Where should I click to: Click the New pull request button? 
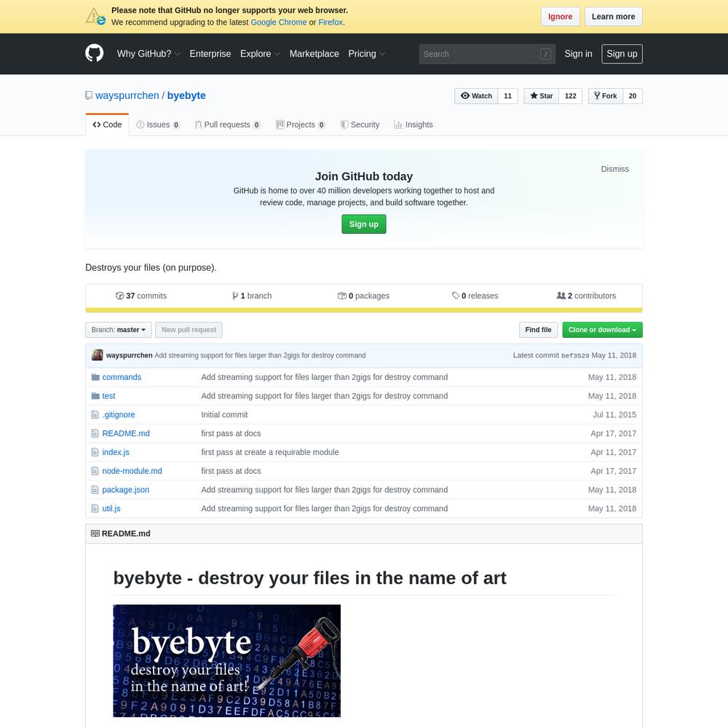[189, 330]
